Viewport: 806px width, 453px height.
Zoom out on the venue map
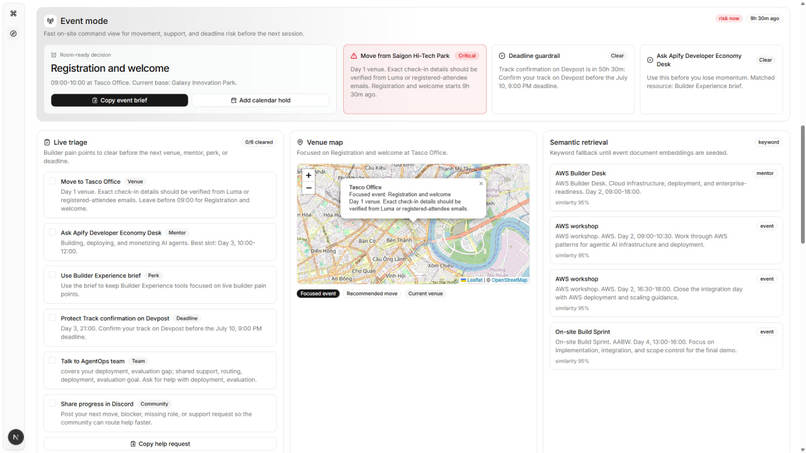click(308, 188)
